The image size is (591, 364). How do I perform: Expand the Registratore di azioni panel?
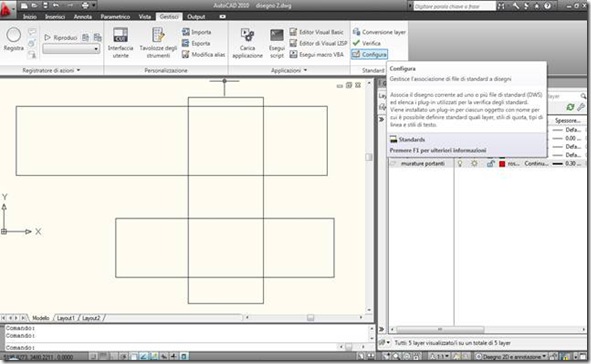(51, 70)
